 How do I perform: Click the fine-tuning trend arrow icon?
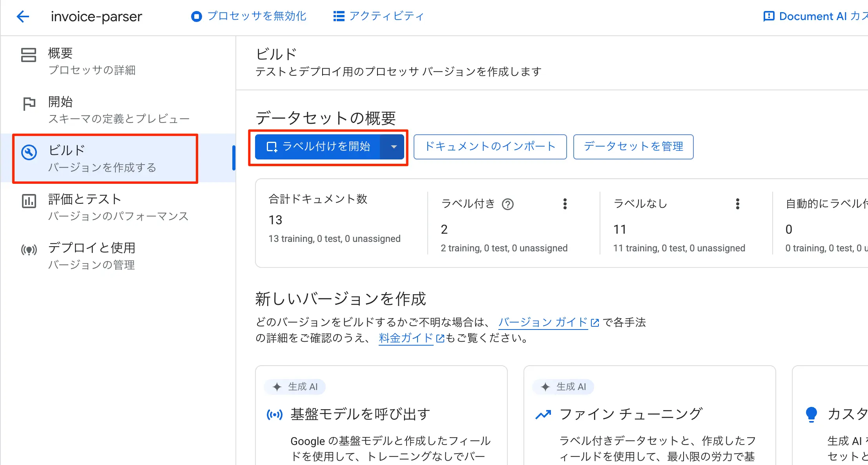tap(543, 414)
